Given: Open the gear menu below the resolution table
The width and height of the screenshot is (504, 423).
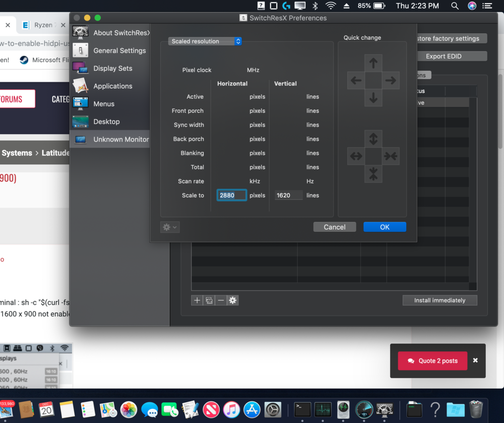Looking at the screenshot, I should [x=232, y=300].
